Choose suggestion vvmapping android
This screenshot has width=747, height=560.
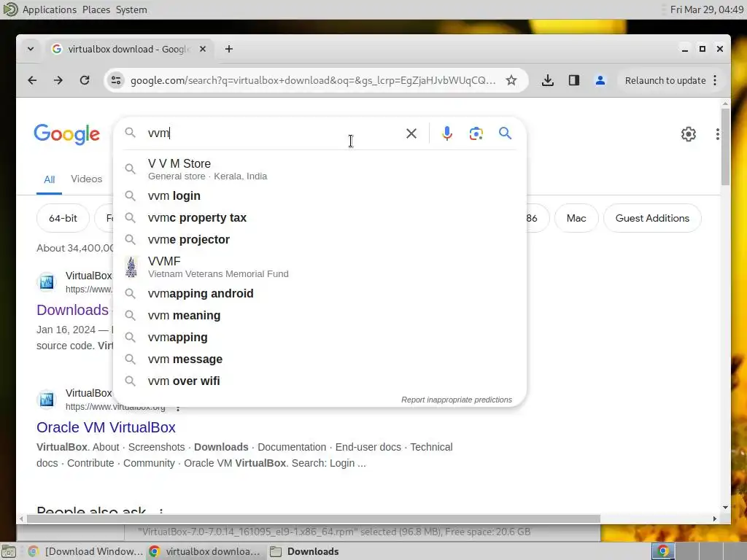pyautogui.click(x=320, y=293)
